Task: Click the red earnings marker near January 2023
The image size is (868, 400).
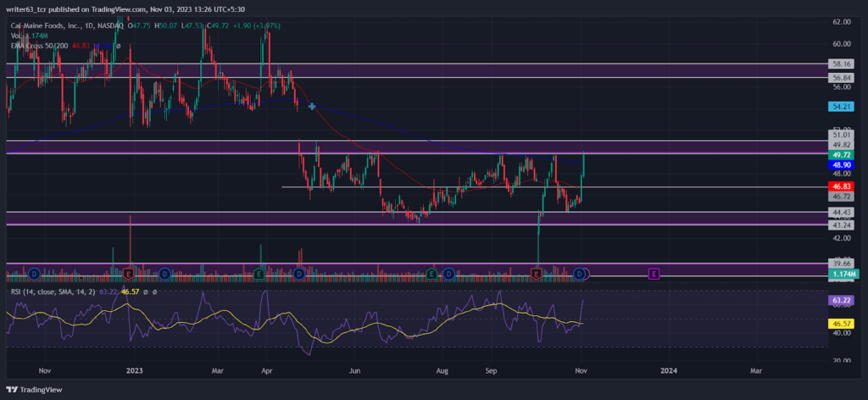Action: [x=129, y=274]
